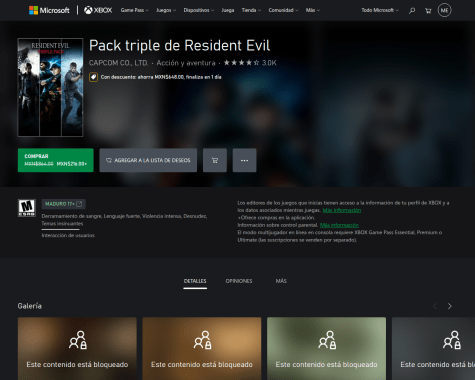This screenshot has width=475, height=380.
Task: Expand the Game Pass menu
Action: (x=135, y=10)
